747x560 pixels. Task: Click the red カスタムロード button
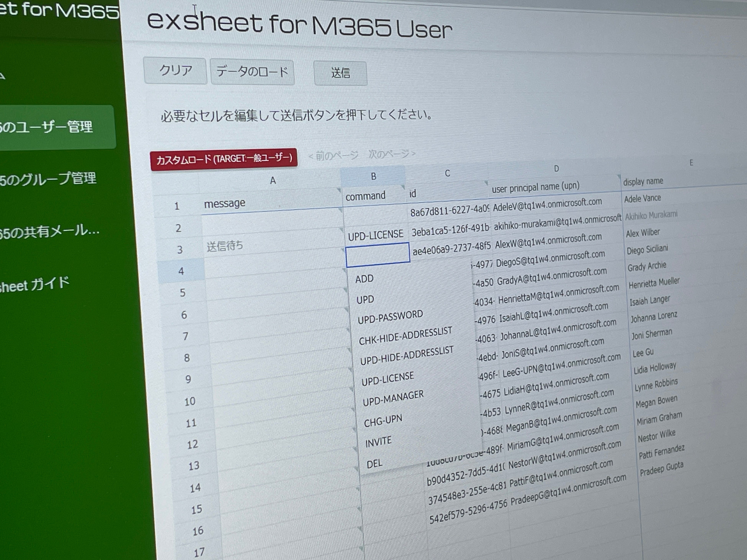(224, 159)
